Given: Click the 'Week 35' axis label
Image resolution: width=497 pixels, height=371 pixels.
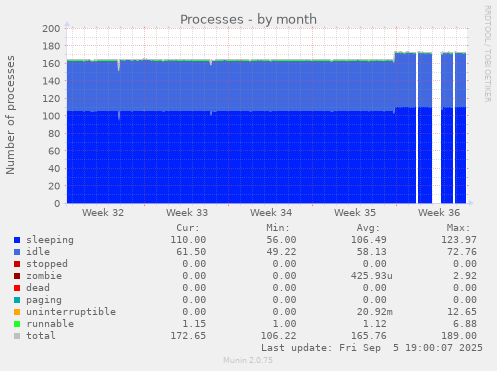Looking at the screenshot, I should click(x=355, y=213).
